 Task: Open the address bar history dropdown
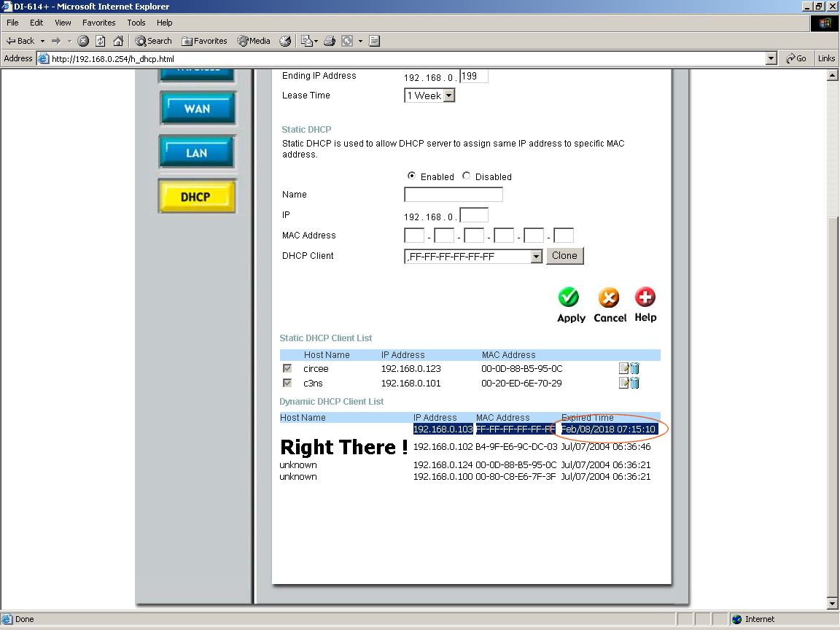pyautogui.click(x=771, y=58)
